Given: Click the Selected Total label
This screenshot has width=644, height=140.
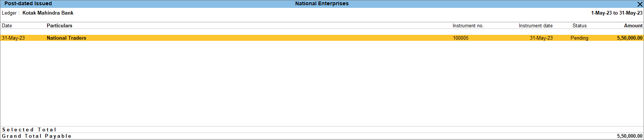Looking at the screenshot, I should point(29,130).
